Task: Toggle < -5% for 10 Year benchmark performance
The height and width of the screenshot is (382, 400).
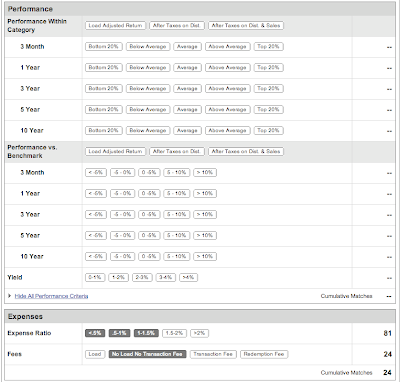Action: 96,257
